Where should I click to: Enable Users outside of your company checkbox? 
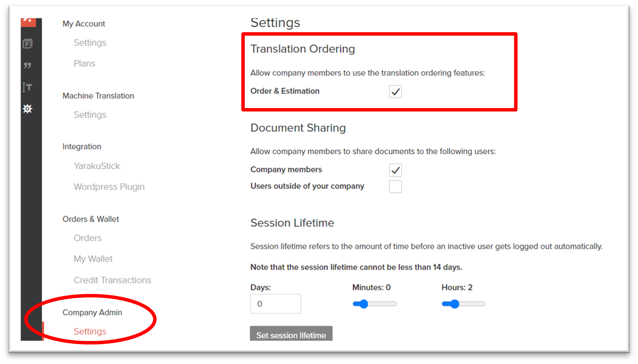(395, 187)
